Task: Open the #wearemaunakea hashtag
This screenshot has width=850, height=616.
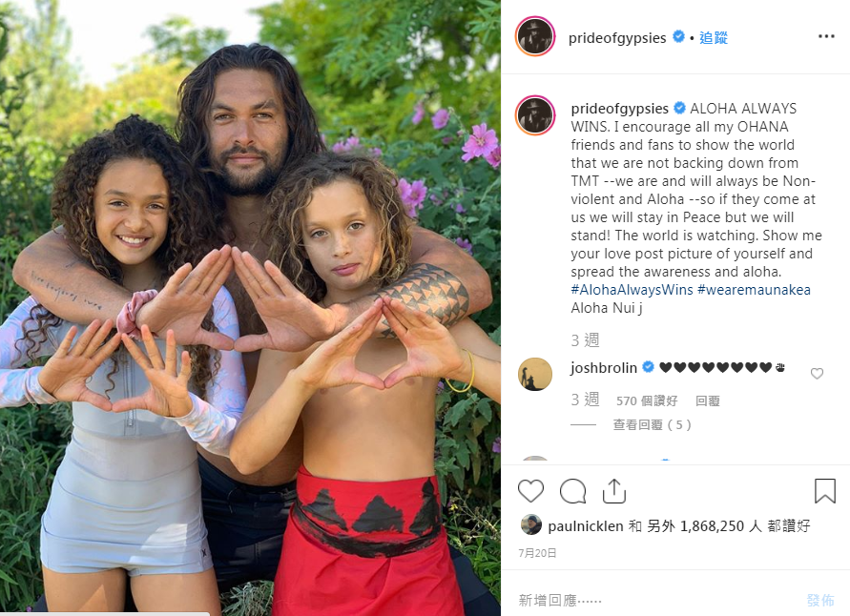Action: pos(754,290)
